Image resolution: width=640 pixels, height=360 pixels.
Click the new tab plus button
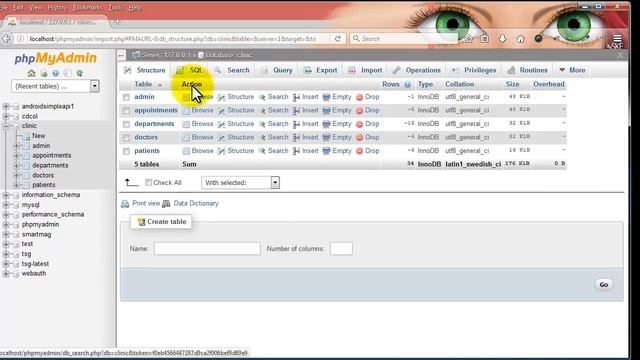118,22
